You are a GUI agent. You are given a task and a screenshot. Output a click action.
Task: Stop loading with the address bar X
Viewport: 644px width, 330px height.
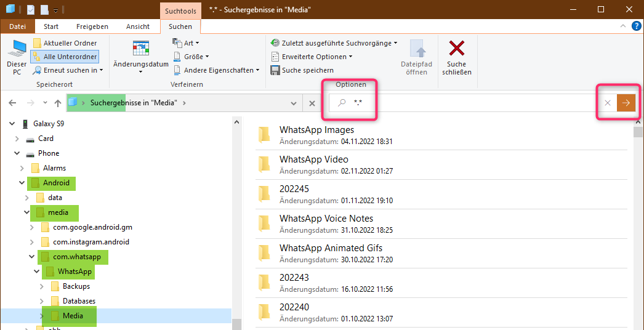[x=312, y=103]
